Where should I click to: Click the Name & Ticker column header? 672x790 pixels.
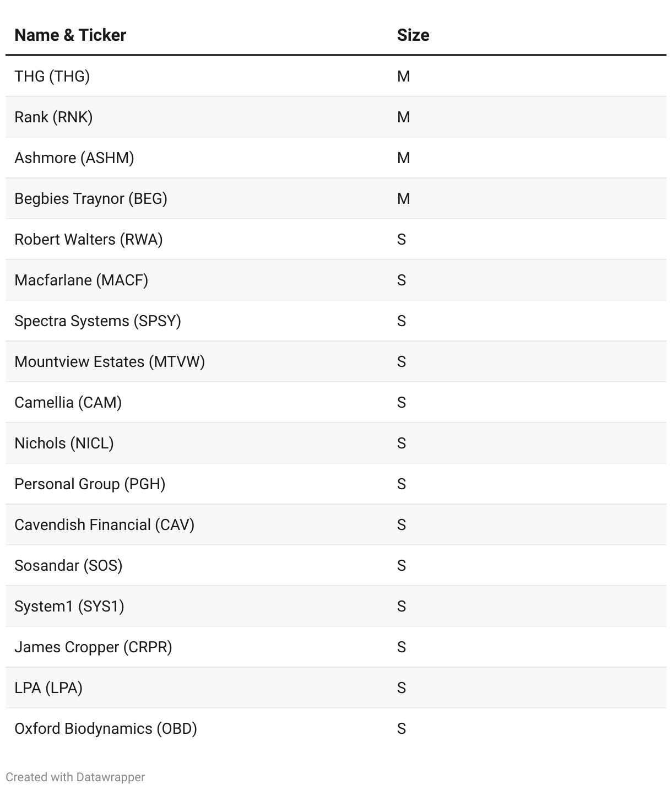71,35
